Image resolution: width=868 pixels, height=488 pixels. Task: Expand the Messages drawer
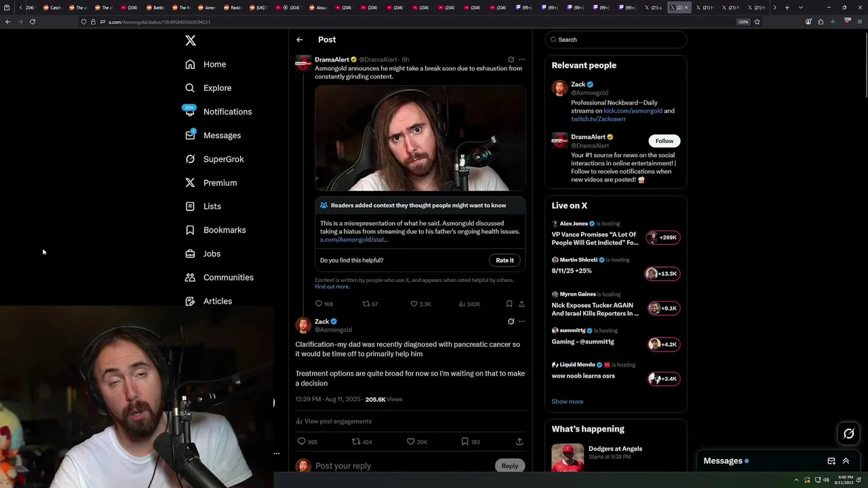[x=846, y=461]
